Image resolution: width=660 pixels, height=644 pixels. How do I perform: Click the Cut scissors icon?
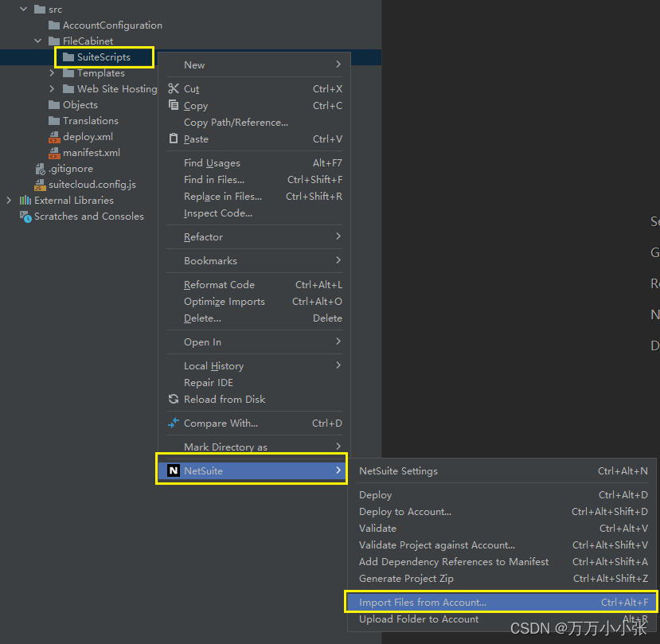[174, 89]
